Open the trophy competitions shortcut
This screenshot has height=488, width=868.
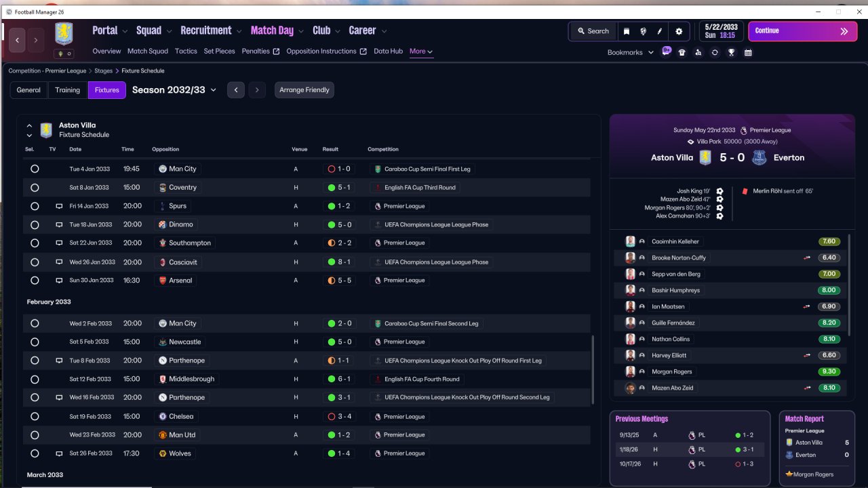coord(731,52)
